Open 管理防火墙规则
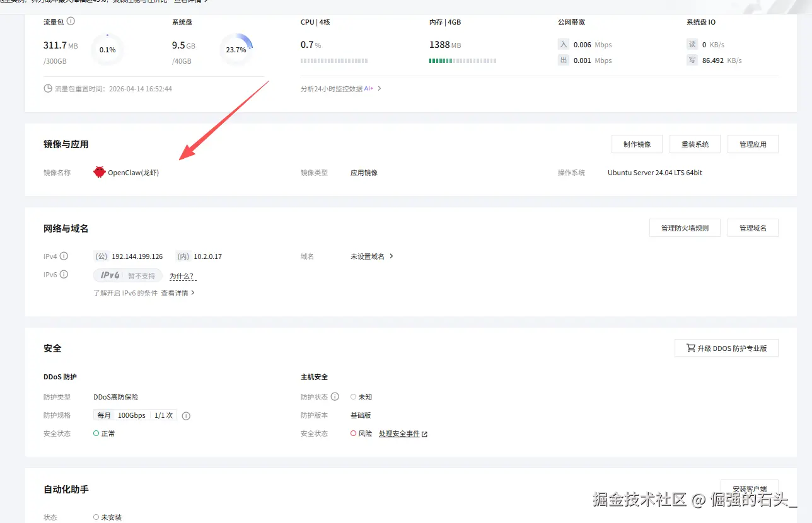 coord(685,228)
